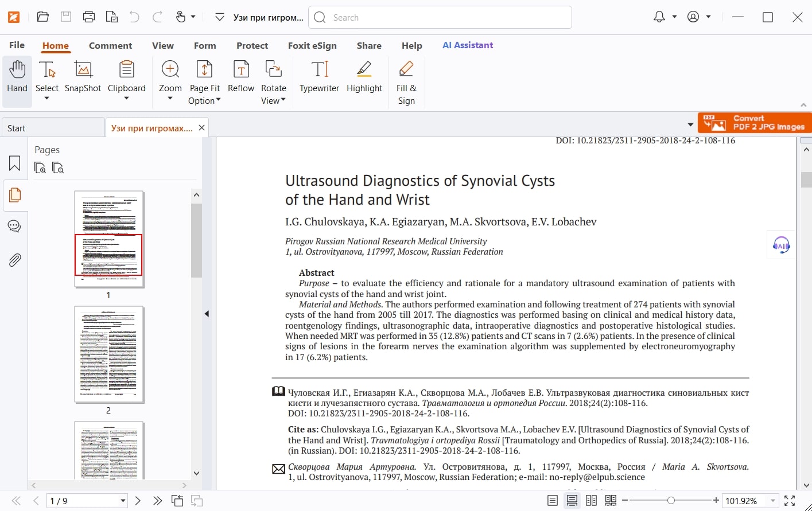Close the Узи при гигромах document tab
The image size is (812, 511).
tap(201, 127)
